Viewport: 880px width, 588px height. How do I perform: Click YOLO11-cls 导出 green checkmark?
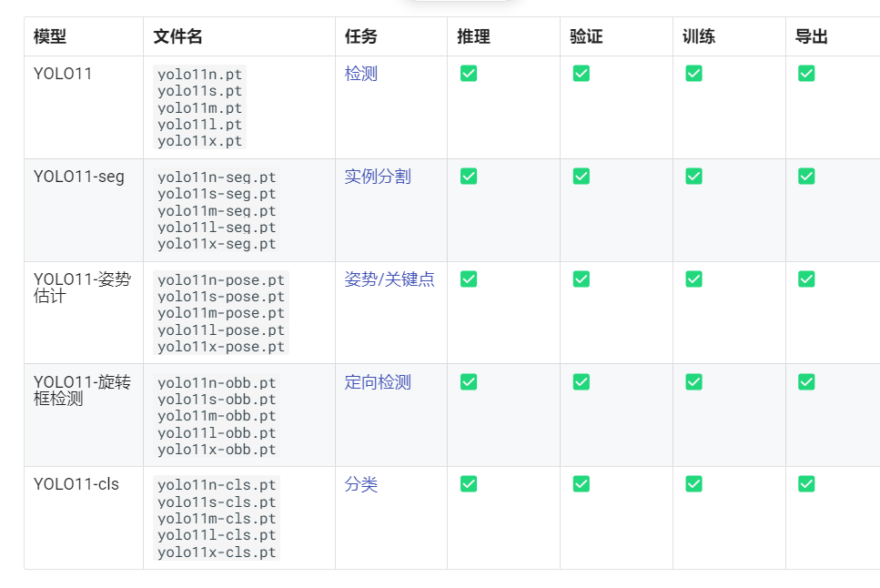click(806, 483)
